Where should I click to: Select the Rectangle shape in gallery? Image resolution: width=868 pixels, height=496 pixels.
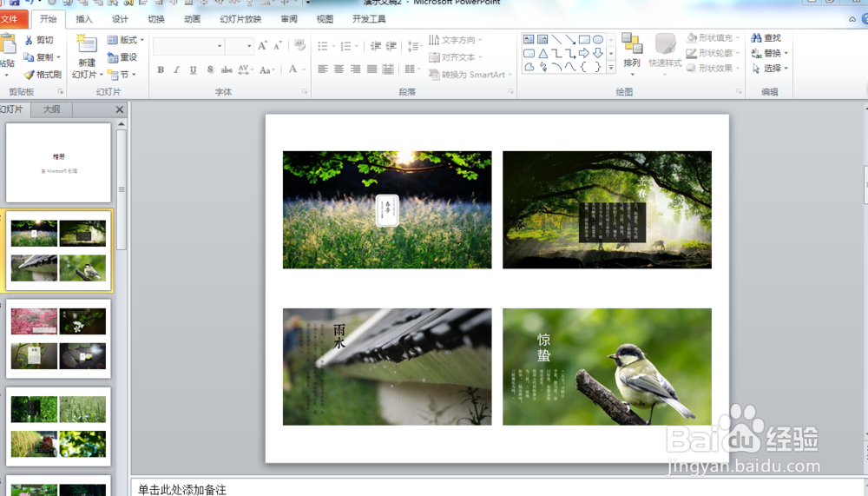584,39
